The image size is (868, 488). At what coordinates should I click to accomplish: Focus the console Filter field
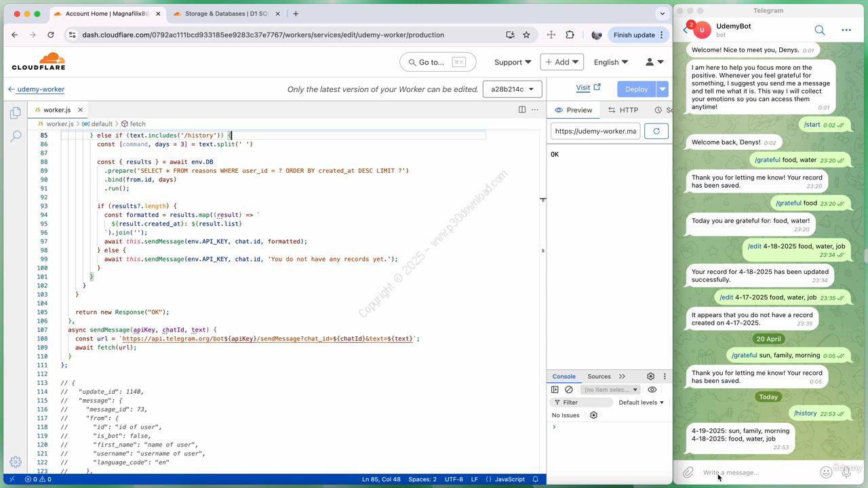[582, 402]
